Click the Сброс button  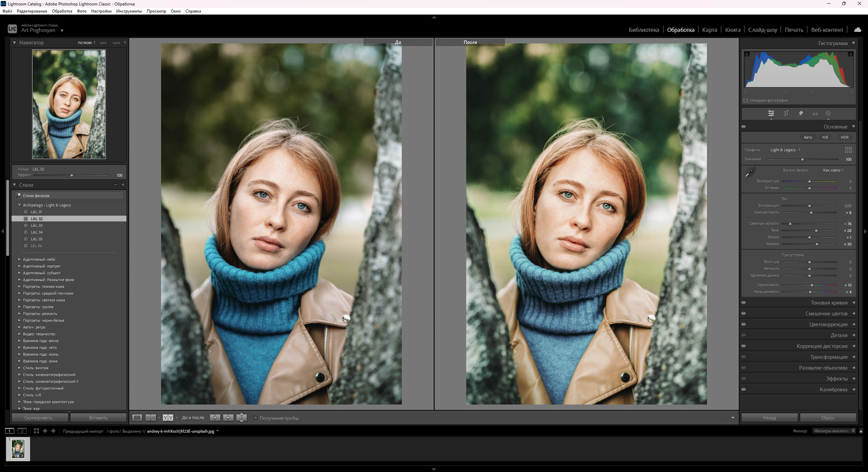[x=827, y=418]
